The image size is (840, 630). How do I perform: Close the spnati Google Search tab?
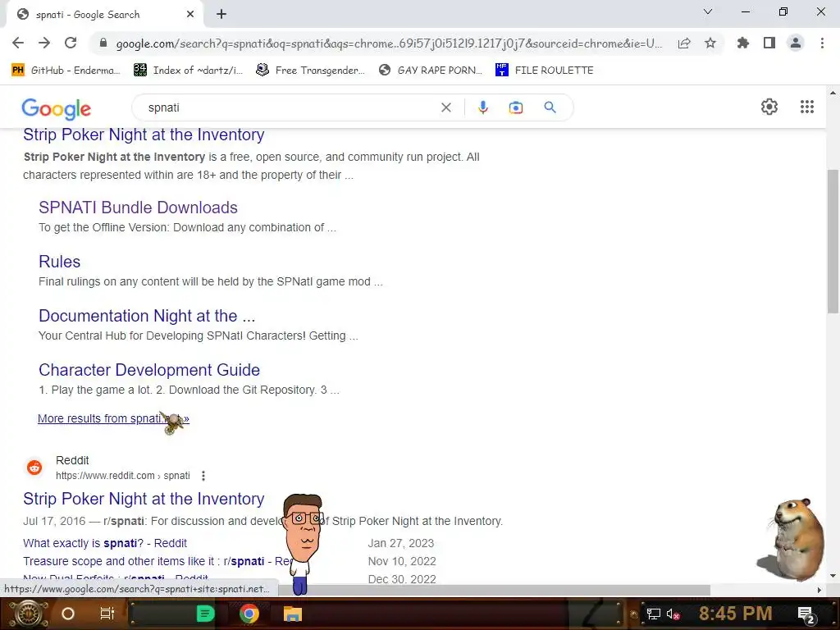coord(190,15)
